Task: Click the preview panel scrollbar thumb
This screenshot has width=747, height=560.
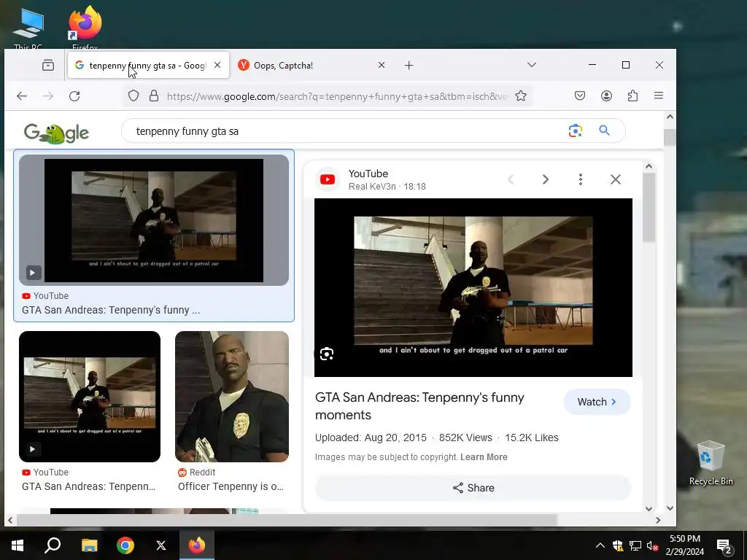Action: pos(649,207)
